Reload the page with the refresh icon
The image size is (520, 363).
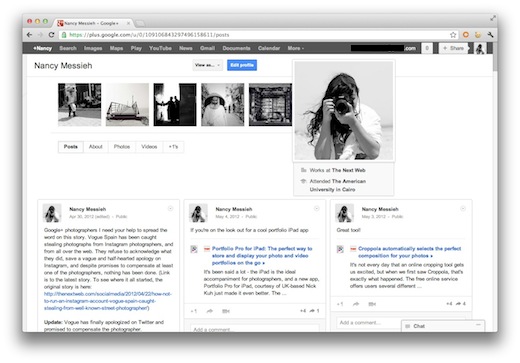tap(51, 35)
